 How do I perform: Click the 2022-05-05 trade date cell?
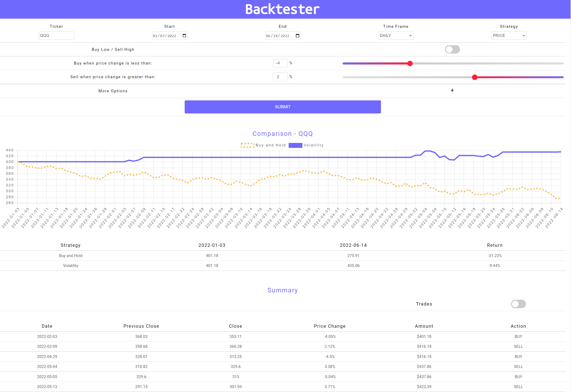click(x=47, y=377)
